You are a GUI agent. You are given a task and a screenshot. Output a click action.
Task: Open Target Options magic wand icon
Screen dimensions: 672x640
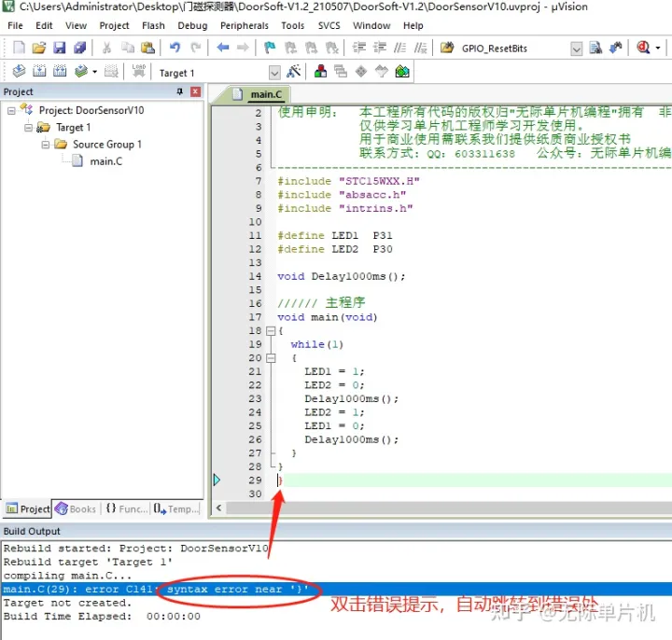[x=294, y=72]
